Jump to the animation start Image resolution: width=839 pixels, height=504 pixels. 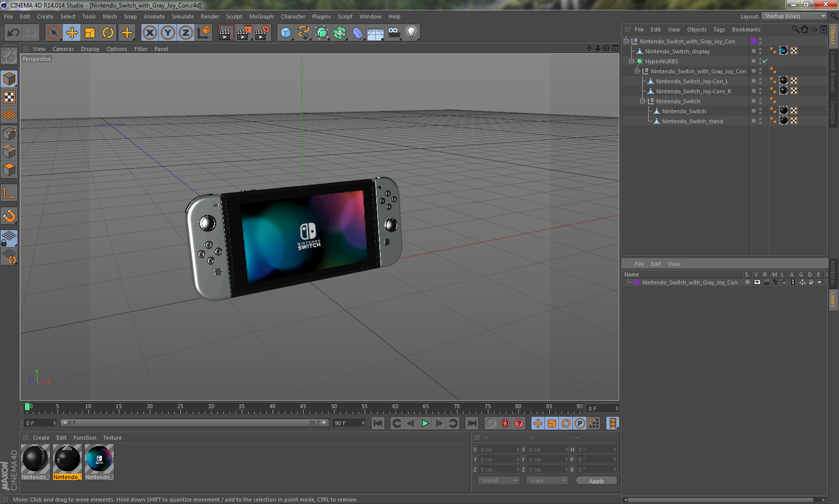(x=378, y=424)
